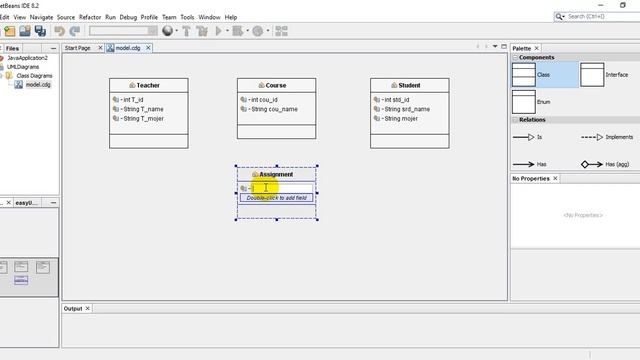Open the Help menu
Image resolution: width=640 pixels, height=360 pixels.
tap(231, 17)
